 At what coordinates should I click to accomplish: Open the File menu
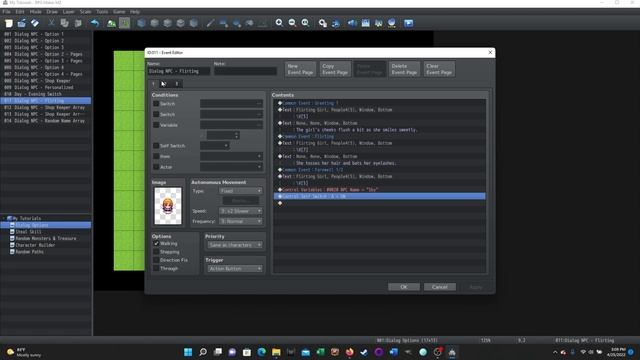tap(7, 12)
